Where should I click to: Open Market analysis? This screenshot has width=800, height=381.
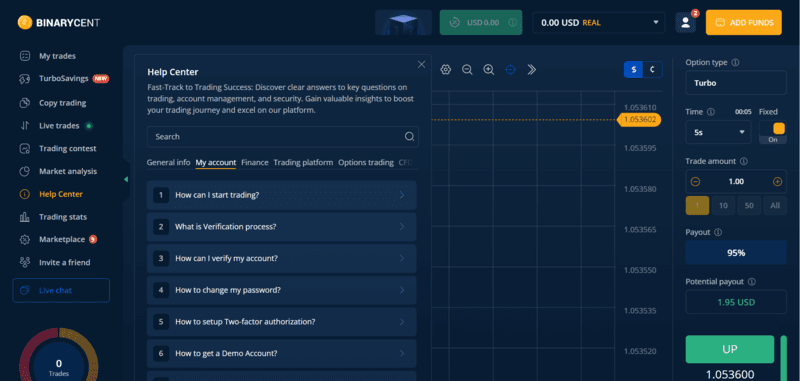(58, 171)
